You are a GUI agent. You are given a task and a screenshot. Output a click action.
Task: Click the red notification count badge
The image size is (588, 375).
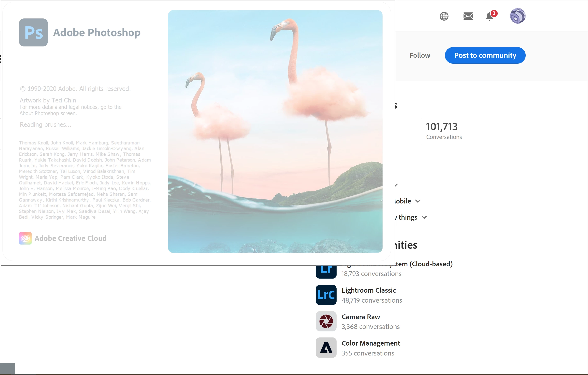coord(494,13)
